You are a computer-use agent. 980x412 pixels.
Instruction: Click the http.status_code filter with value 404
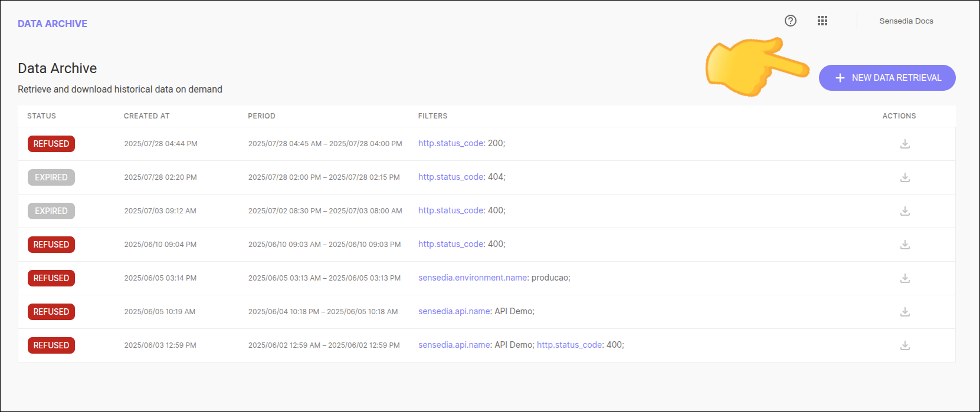tap(451, 177)
